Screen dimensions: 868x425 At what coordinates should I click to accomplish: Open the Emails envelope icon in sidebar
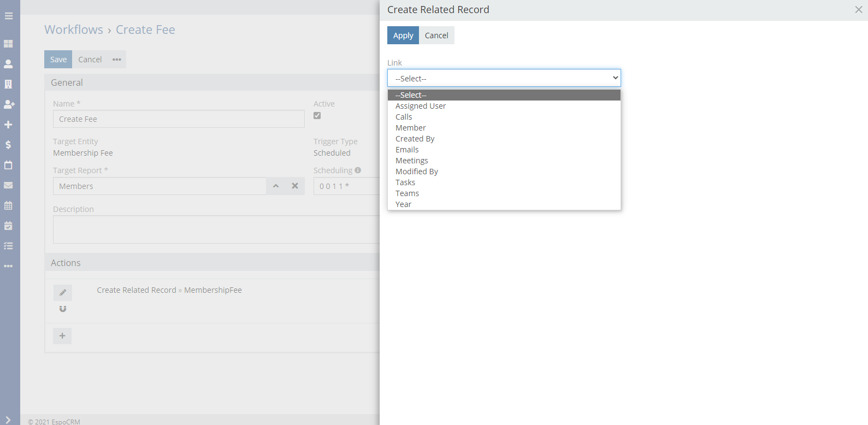[x=8, y=185]
